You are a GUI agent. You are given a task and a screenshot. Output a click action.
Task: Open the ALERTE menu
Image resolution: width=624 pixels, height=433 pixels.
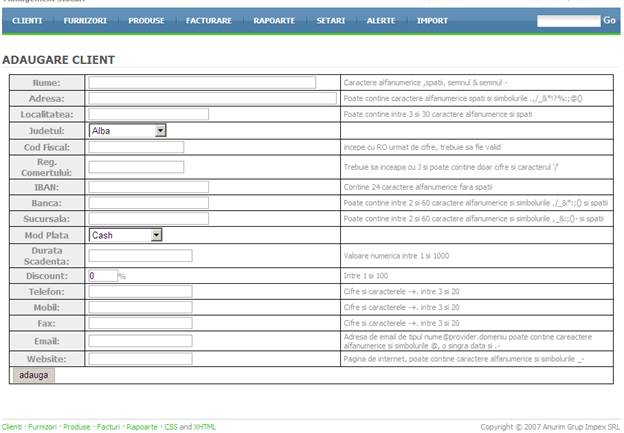coord(381,21)
